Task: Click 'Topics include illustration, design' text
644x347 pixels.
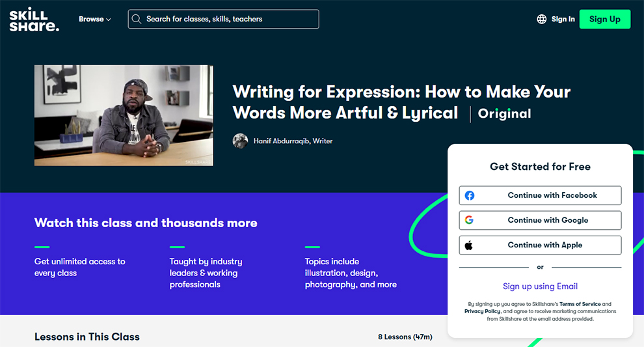Action: pos(351,273)
